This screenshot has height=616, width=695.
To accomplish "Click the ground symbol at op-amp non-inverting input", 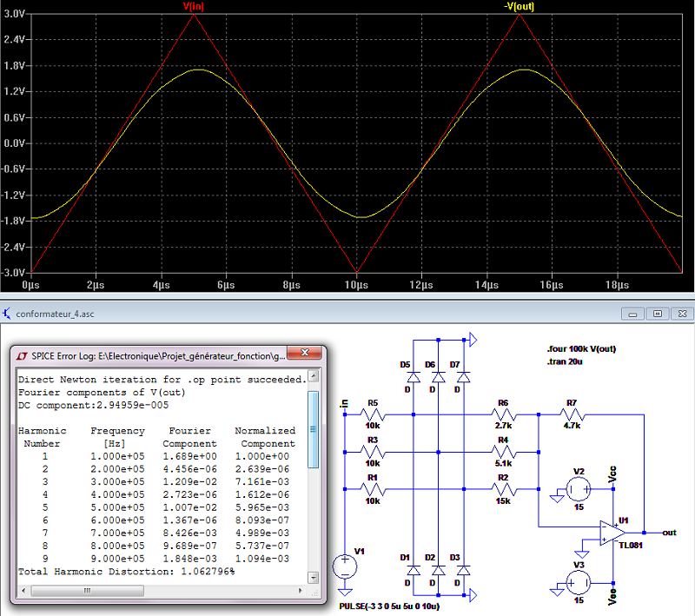I will (x=581, y=553).
